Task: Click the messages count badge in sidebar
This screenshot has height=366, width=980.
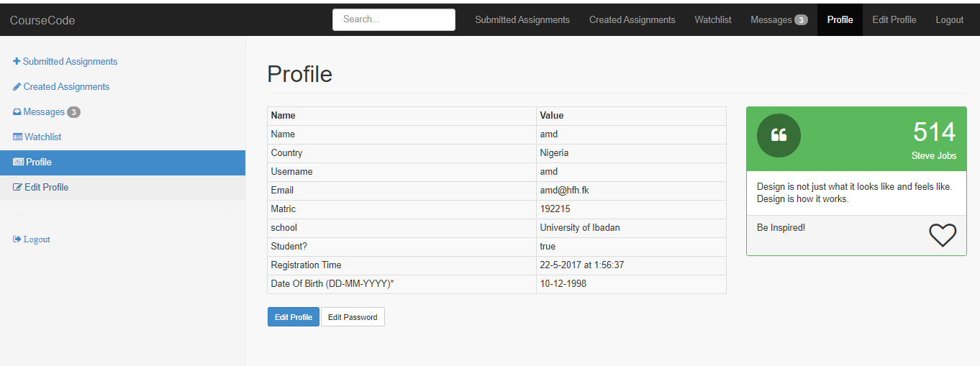Action: click(73, 112)
